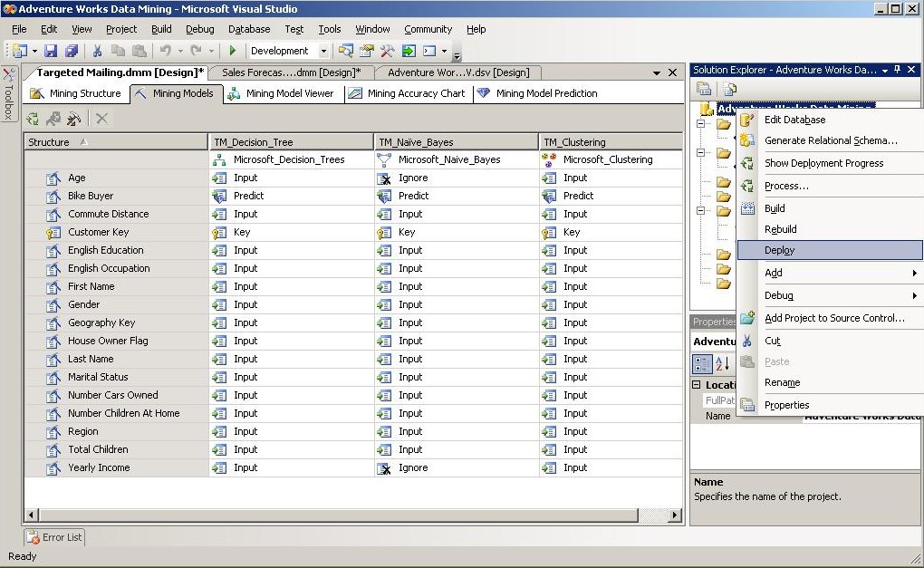Collapse the Location category in Properties
The image size is (924, 568).
(x=696, y=385)
